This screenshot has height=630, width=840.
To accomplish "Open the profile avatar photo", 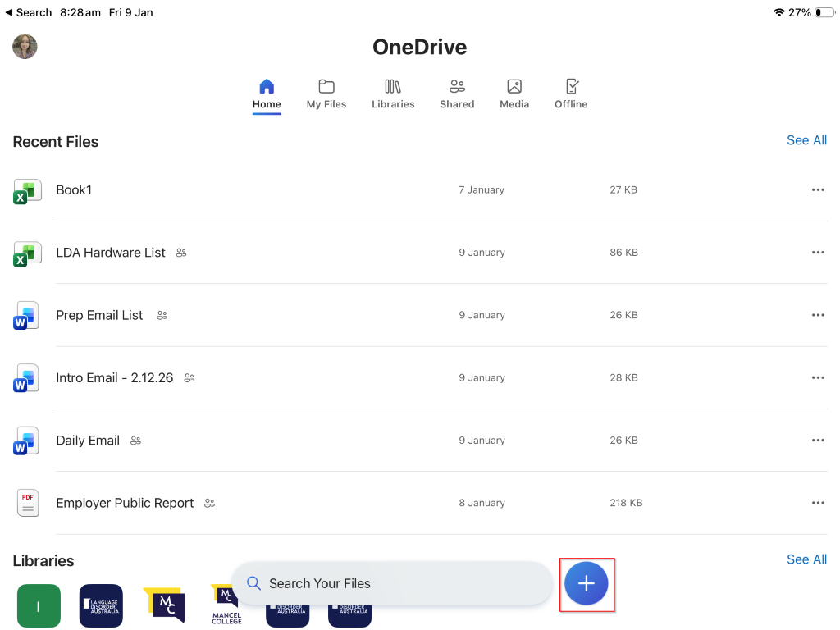I will (x=25, y=47).
